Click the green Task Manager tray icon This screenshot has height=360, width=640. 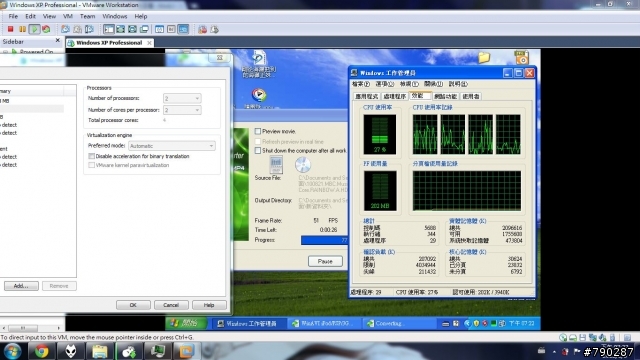493,323
